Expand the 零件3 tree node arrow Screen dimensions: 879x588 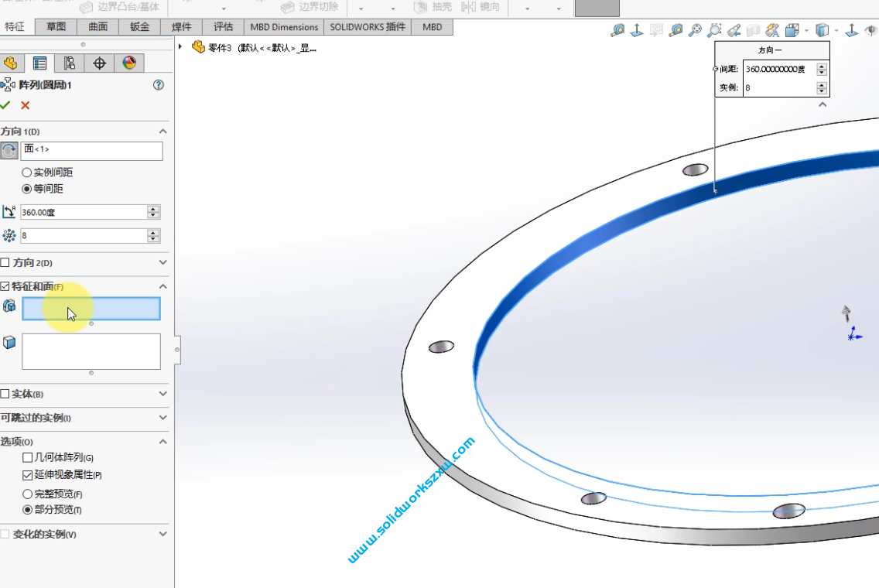click(180, 46)
